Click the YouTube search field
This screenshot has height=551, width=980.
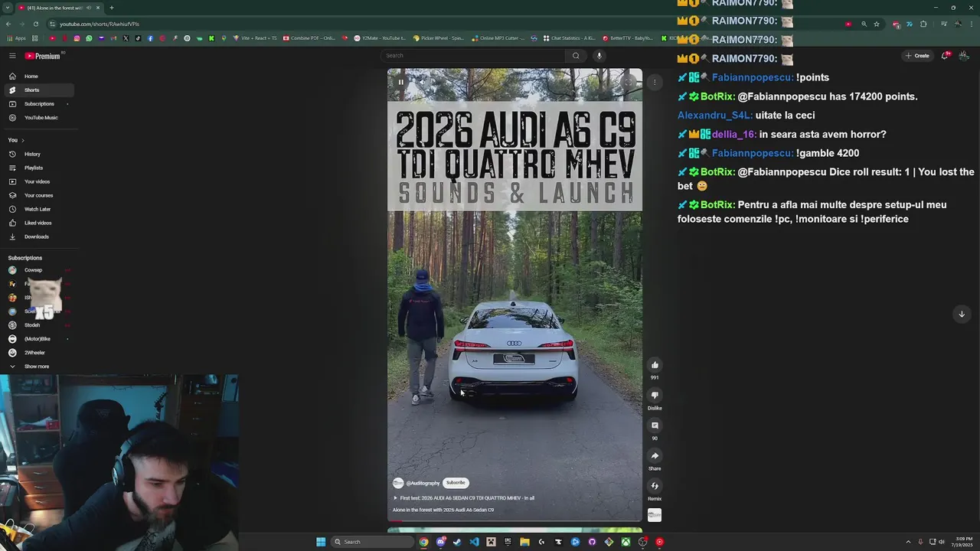pos(472,56)
